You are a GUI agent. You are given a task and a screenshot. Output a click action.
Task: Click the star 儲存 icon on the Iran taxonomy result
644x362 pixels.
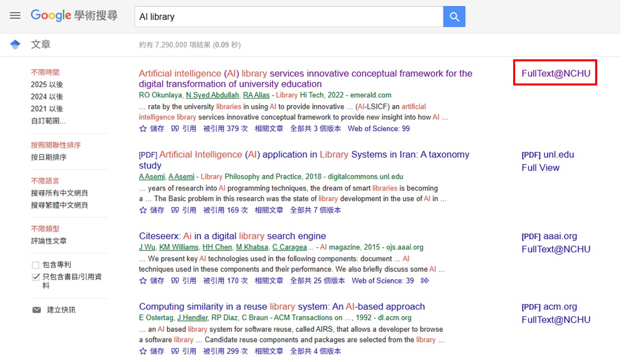(143, 210)
